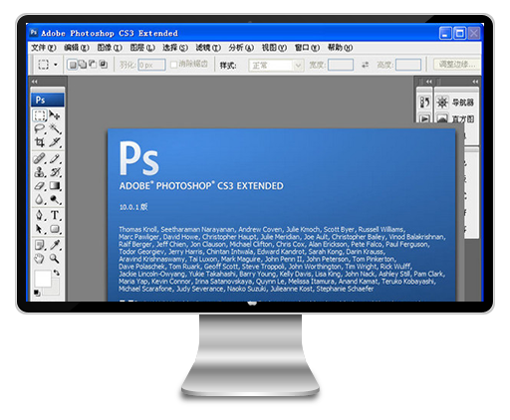
Task: Select the Move tool
Action: tap(55, 115)
